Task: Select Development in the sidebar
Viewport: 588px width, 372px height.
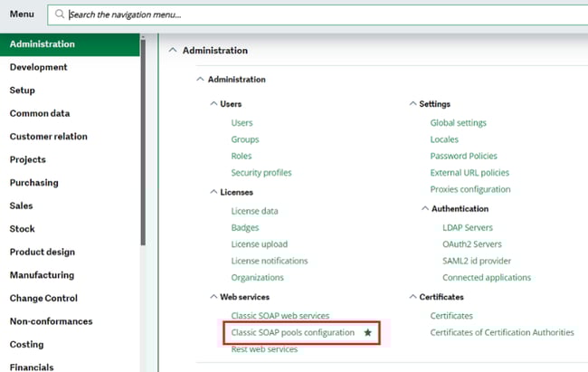Action: pyautogui.click(x=38, y=67)
